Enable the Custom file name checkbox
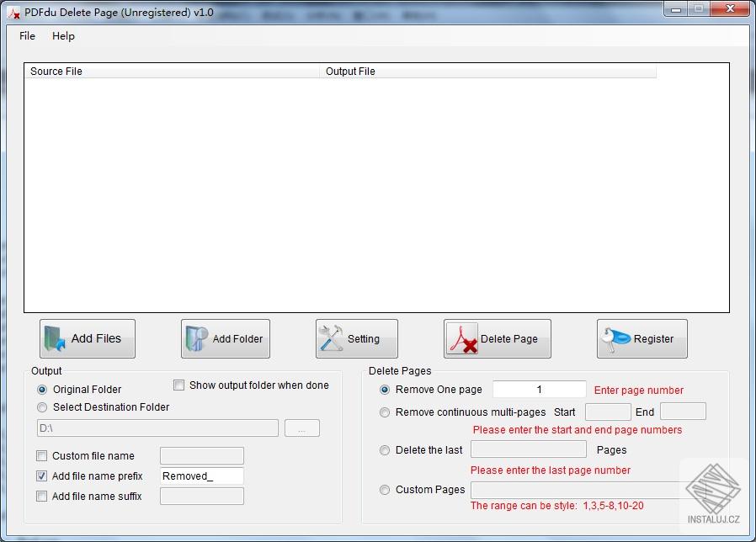 pyautogui.click(x=41, y=455)
